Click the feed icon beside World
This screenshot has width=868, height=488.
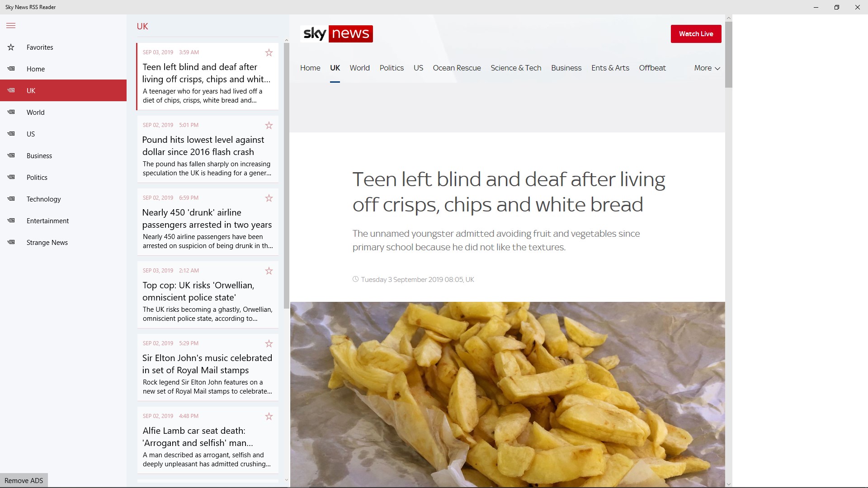tap(11, 112)
